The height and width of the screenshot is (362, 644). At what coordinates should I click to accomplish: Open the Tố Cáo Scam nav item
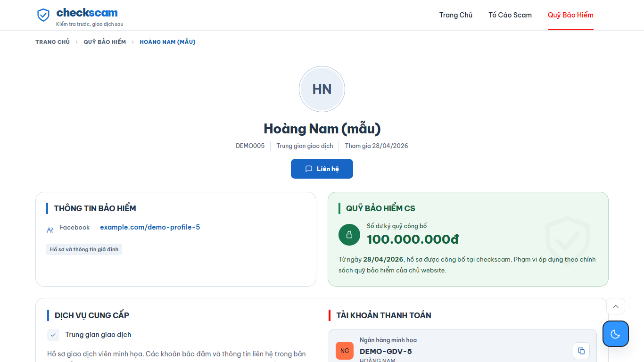pos(510,15)
